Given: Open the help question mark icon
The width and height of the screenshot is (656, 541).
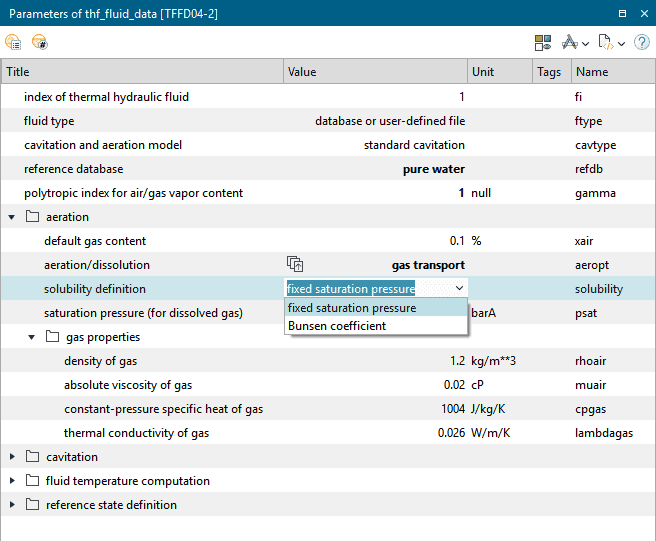Looking at the screenshot, I should click(642, 42).
